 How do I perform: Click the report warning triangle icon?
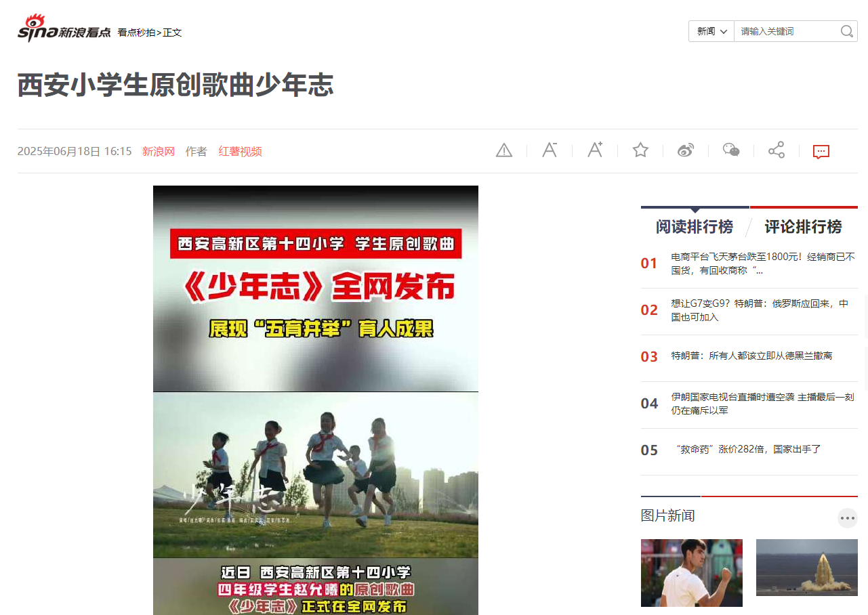point(503,150)
